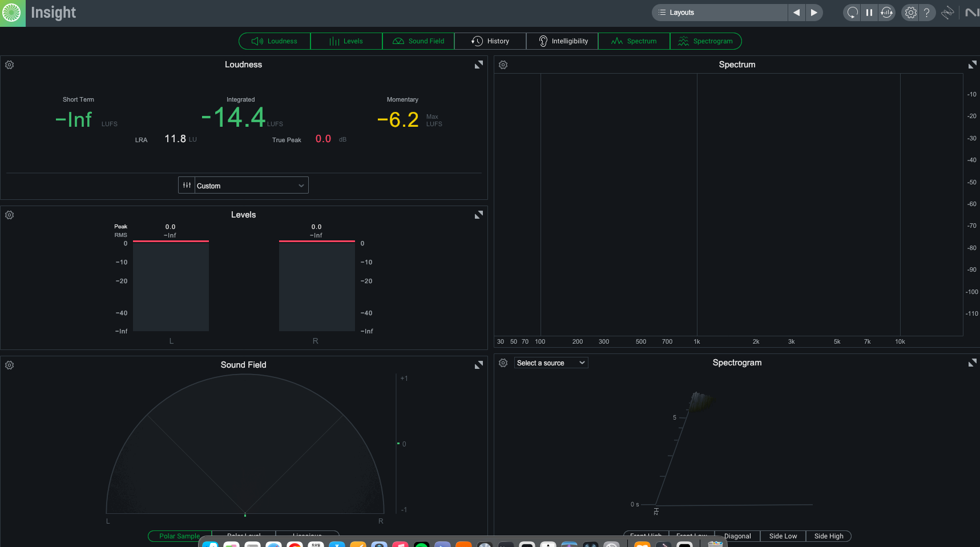This screenshot has width=980, height=547.
Task: Click the 10k frequency label in Spectrum
Action: pos(900,341)
